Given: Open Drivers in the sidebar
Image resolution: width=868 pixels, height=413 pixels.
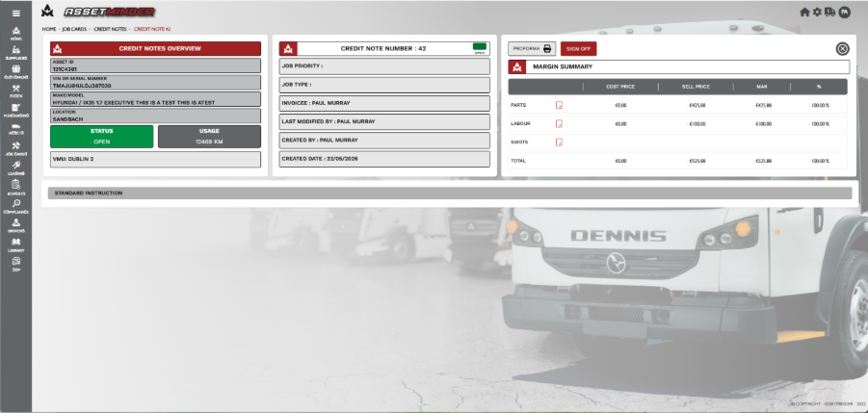Looking at the screenshot, I should pos(16,225).
